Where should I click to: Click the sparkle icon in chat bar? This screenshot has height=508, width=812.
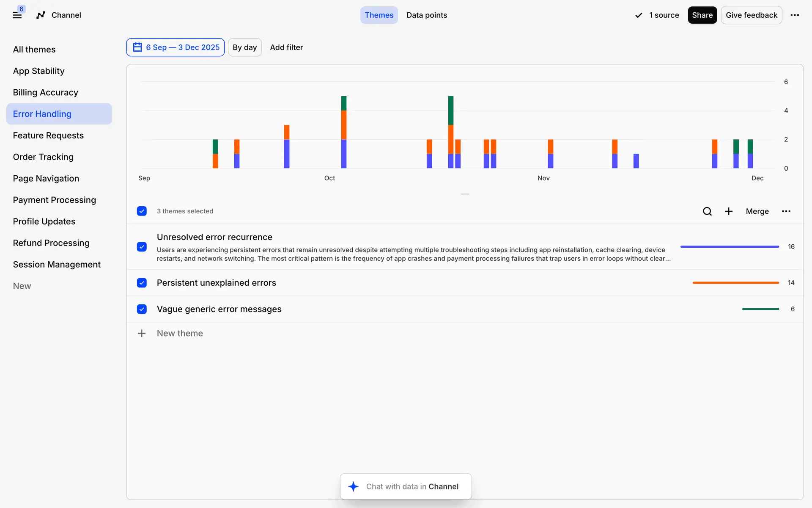pos(354,486)
